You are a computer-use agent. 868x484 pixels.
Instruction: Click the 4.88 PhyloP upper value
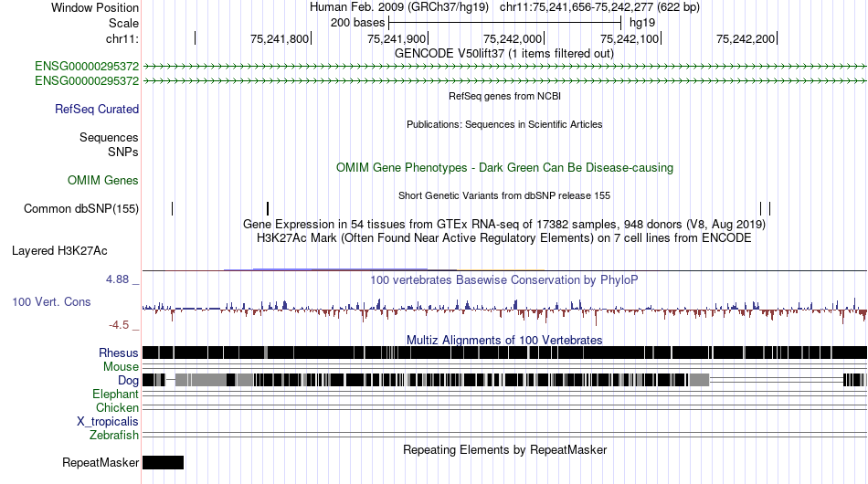(x=117, y=279)
